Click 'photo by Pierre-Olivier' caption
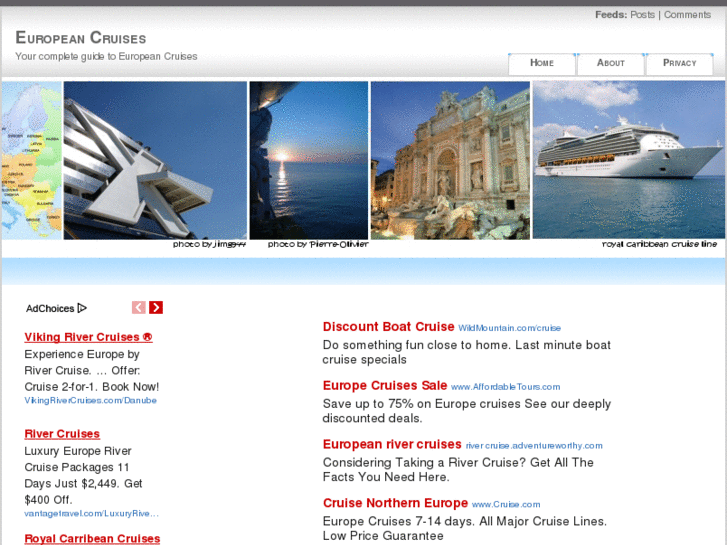Screen dimensions: 727x545 point(318,244)
